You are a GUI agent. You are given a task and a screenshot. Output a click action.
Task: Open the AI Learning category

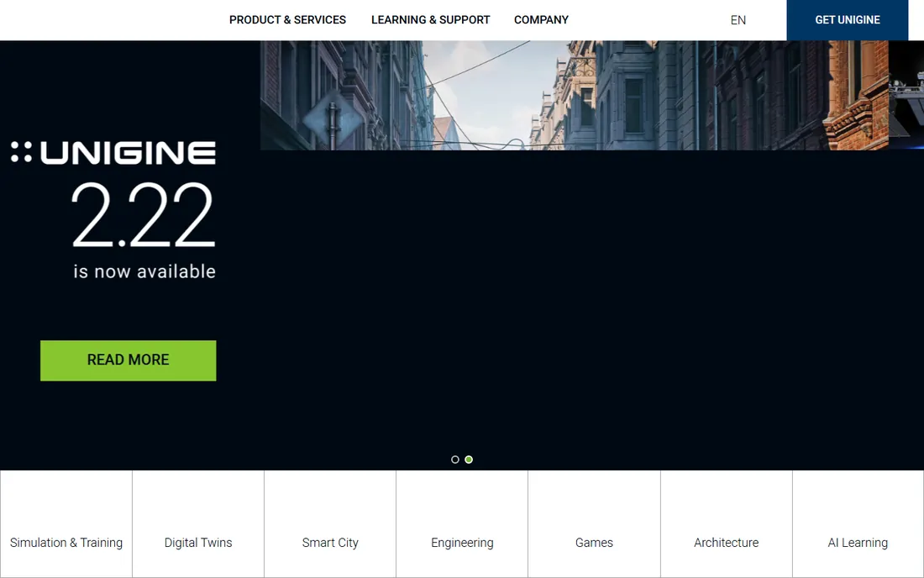(x=858, y=523)
